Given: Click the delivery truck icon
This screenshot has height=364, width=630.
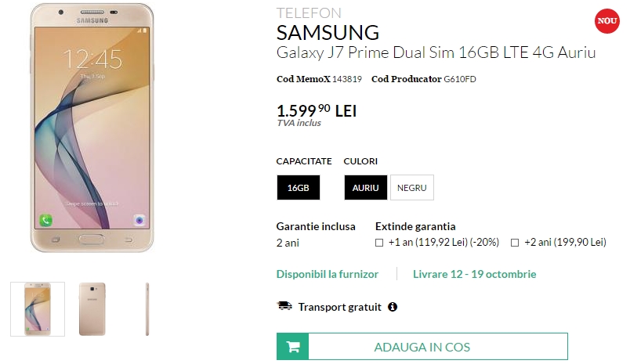Looking at the screenshot, I should point(284,306).
